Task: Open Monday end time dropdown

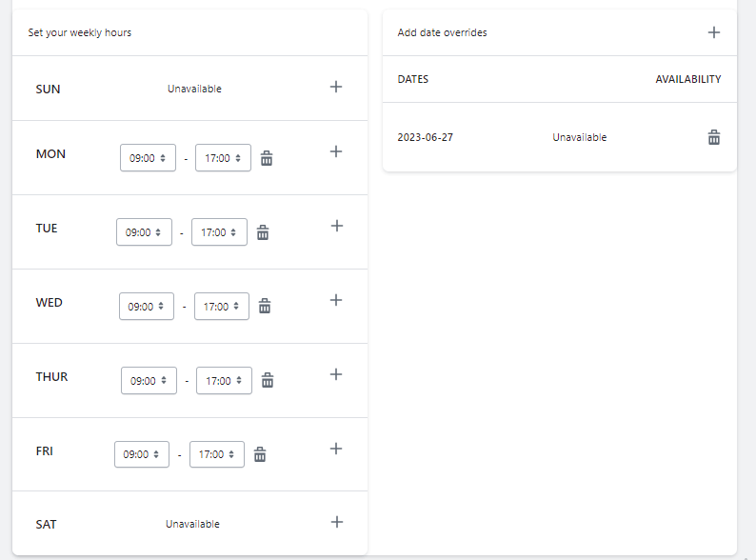Action: point(223,158)
